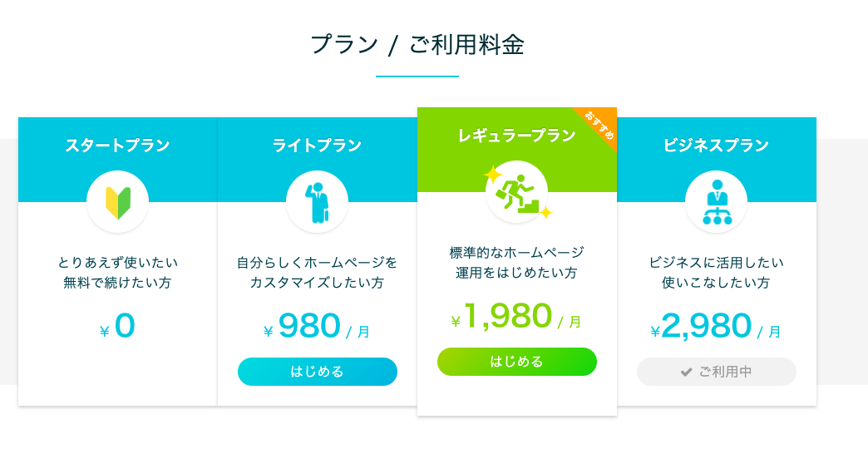Click the businessman with briefcase icon

click(318, 202)
